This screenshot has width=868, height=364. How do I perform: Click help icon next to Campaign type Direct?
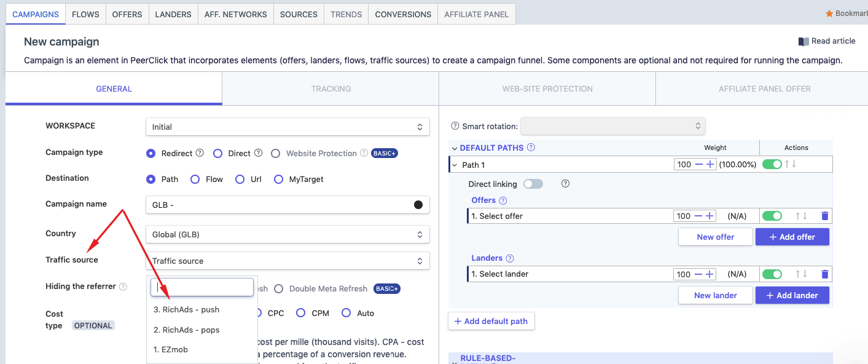coord(259,153)
